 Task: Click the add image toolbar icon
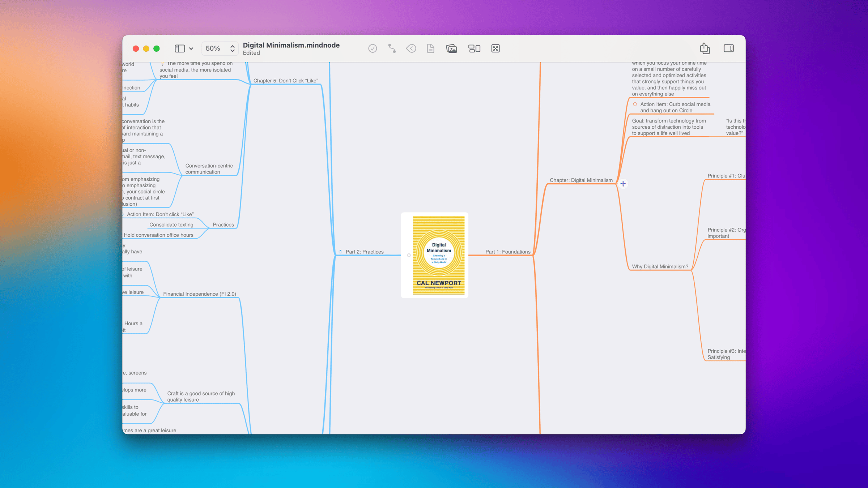tap(451, 48)
